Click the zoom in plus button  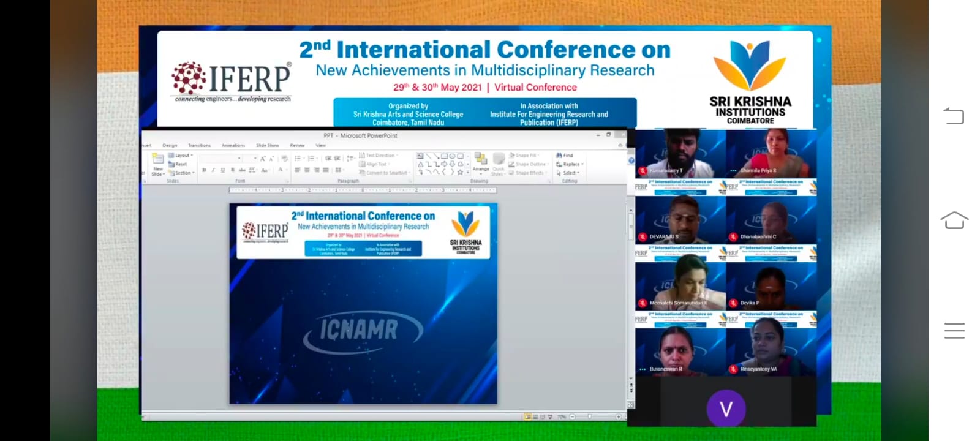coord(619,417)
